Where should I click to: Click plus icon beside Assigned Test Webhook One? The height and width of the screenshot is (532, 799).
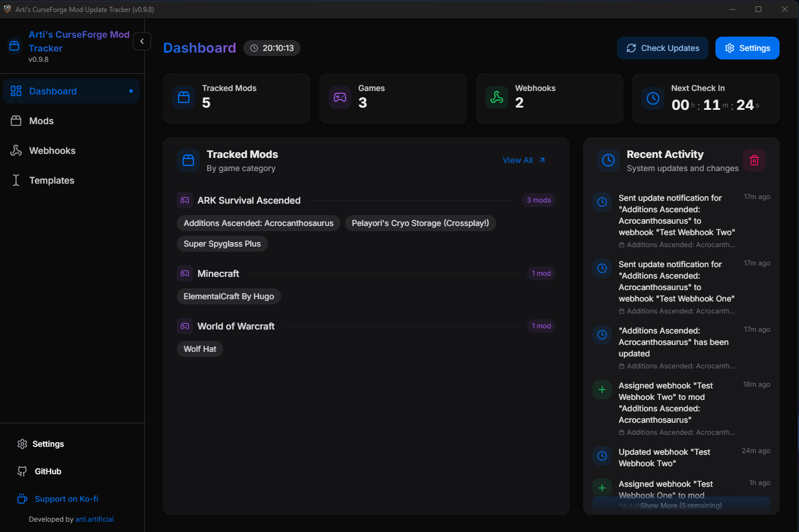tap(602, 488)
